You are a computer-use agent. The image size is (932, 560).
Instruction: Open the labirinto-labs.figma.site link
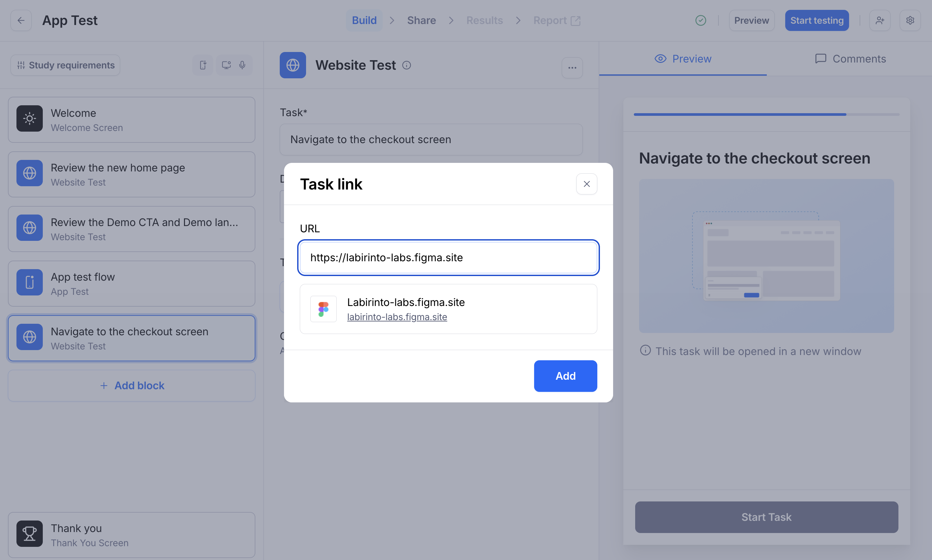397,317
